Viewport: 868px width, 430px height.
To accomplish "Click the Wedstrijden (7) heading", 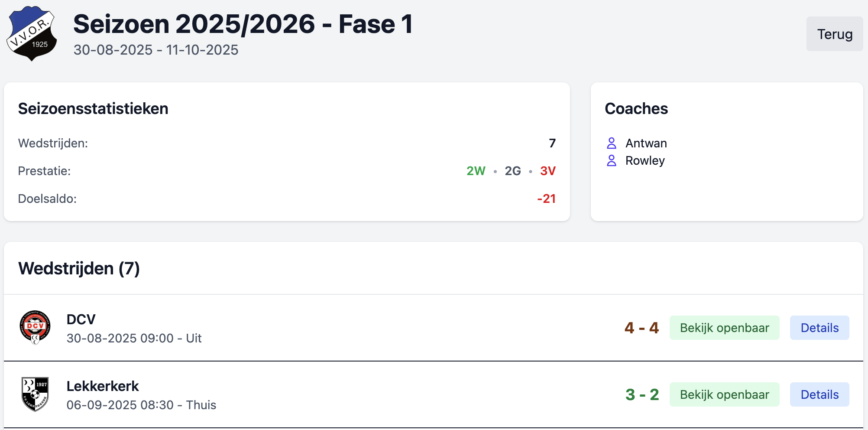I will point(79,268).
